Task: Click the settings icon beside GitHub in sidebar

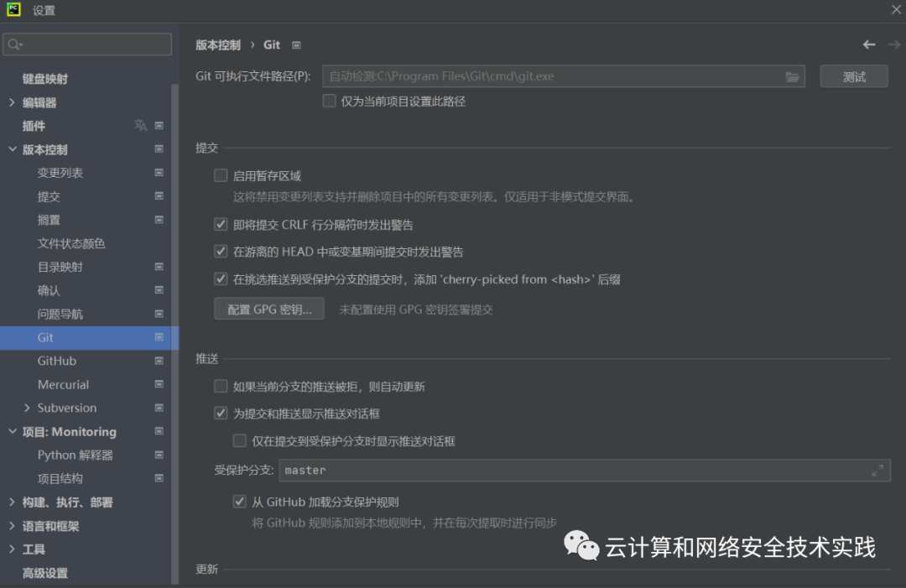Action: pos(160,361)
